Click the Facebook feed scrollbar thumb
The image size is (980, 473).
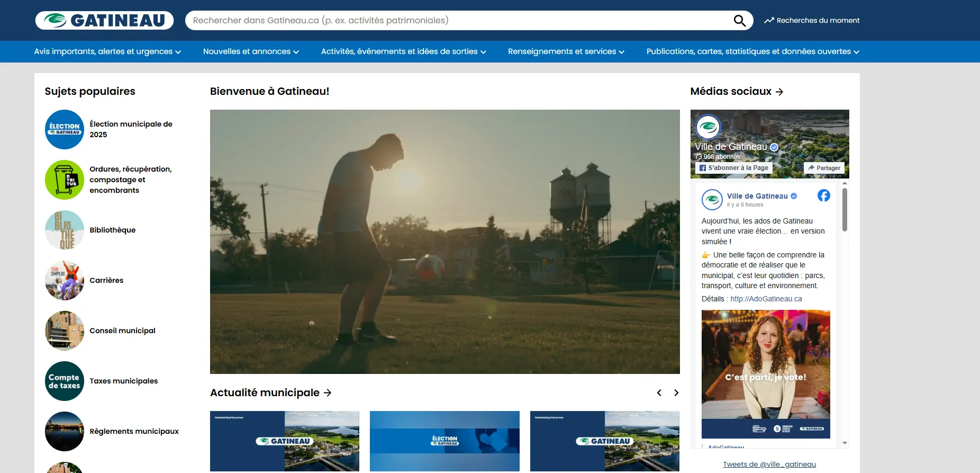point(845,209)
